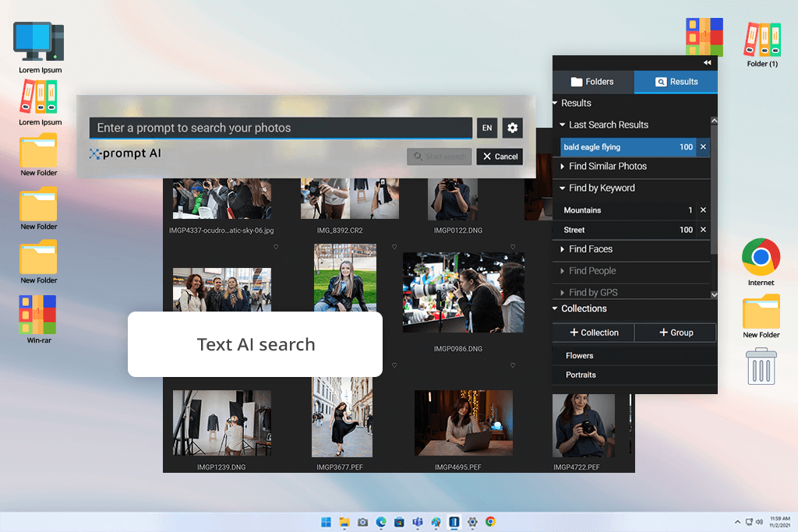Select the active photo app taskbar icon

tap(454, 522)
